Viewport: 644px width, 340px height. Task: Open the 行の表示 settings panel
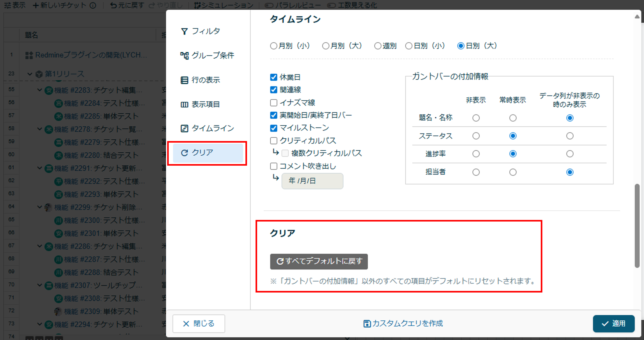[x=206, y=80]
